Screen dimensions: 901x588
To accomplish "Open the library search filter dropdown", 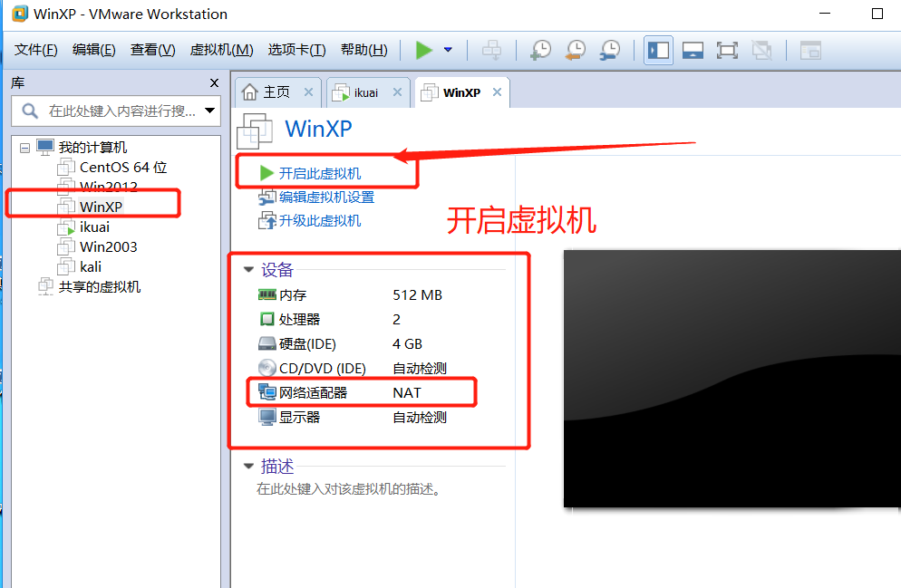I will [x=209, y=111].
